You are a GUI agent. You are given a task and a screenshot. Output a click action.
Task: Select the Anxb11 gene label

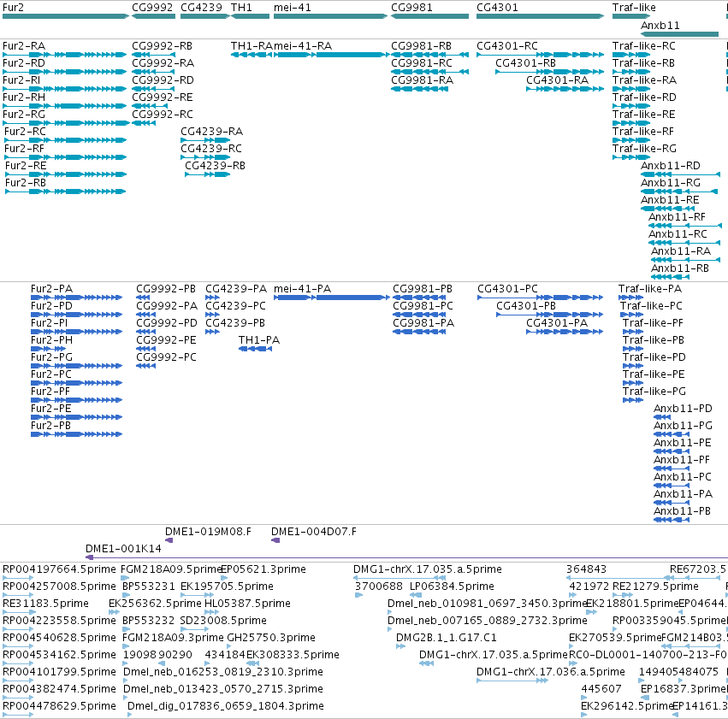tap(660, 26)
